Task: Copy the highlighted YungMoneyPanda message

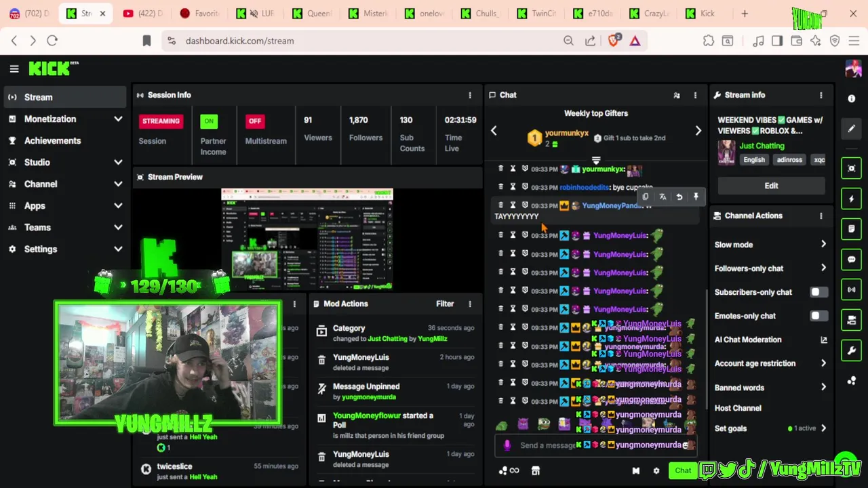Action: 646,197
